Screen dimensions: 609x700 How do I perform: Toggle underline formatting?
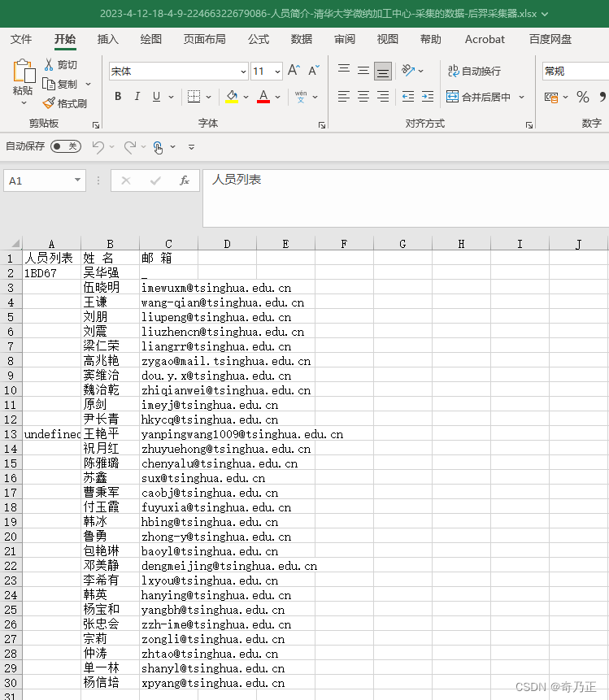click(x=156, y=97)
